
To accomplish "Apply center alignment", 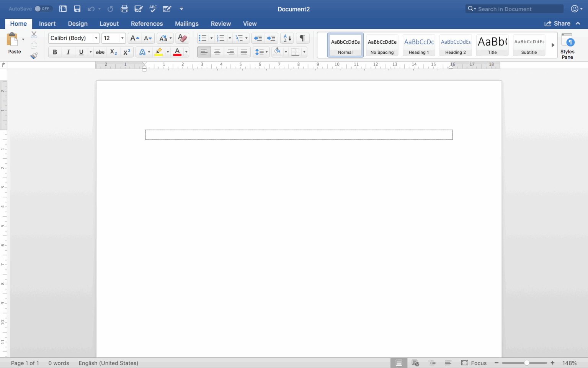I will pyautogui.click(x=217, y=52).
